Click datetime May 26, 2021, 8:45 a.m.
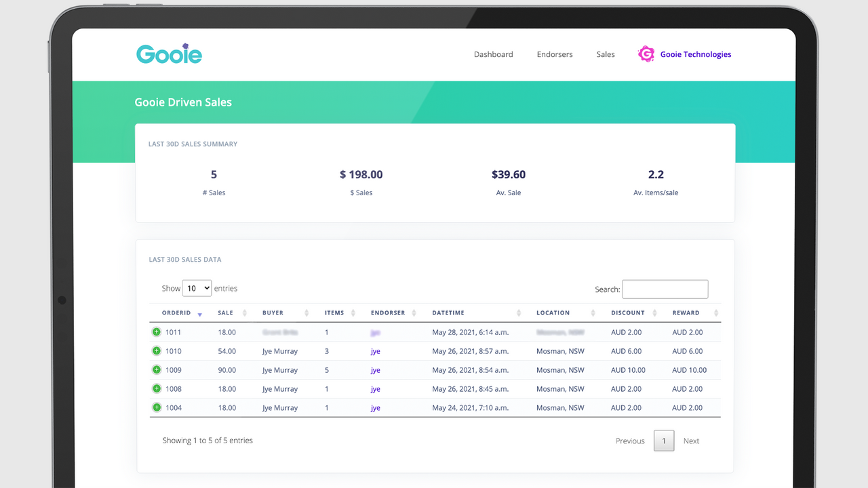868x488 pixels. [471, 389]
